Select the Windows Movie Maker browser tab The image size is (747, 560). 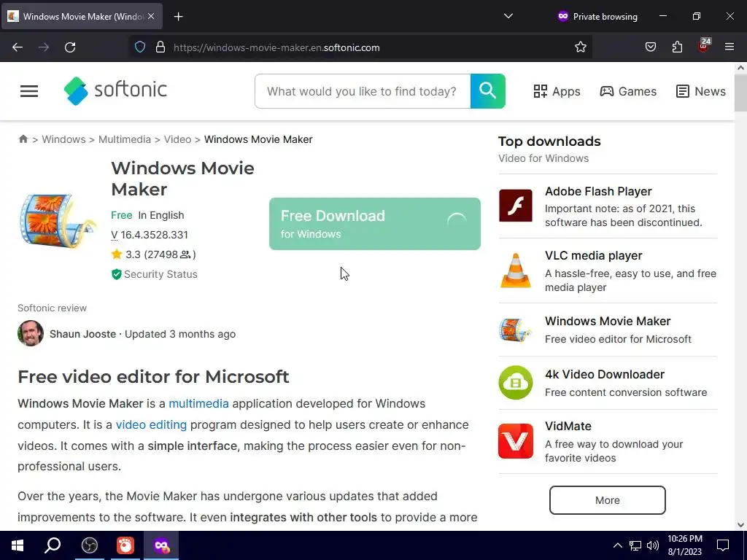click(82, 17)
